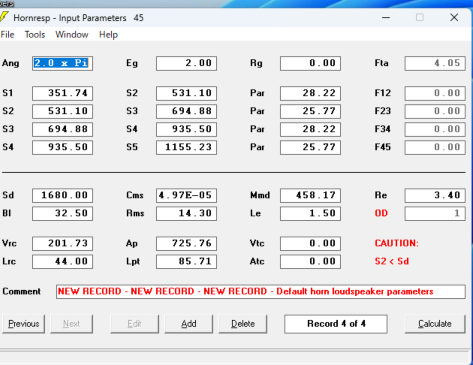Click the Lrc field with 44.00
The image size is (473, 365).
(x=62, y=261)
